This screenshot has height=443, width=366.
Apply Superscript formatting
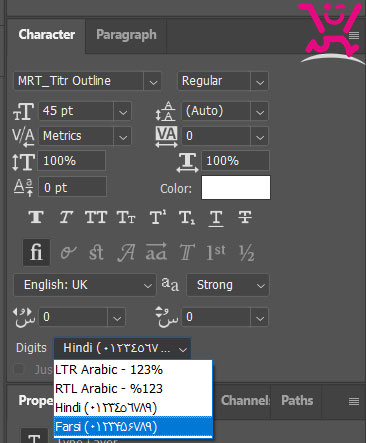pos(158,217)
